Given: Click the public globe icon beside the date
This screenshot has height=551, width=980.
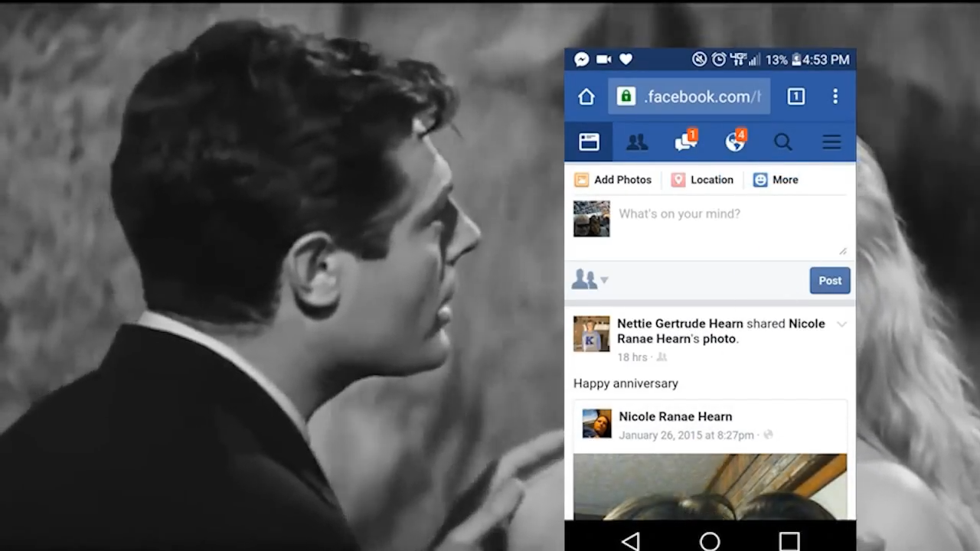Looking at the screenshot, I should click(x=768, y=435).
